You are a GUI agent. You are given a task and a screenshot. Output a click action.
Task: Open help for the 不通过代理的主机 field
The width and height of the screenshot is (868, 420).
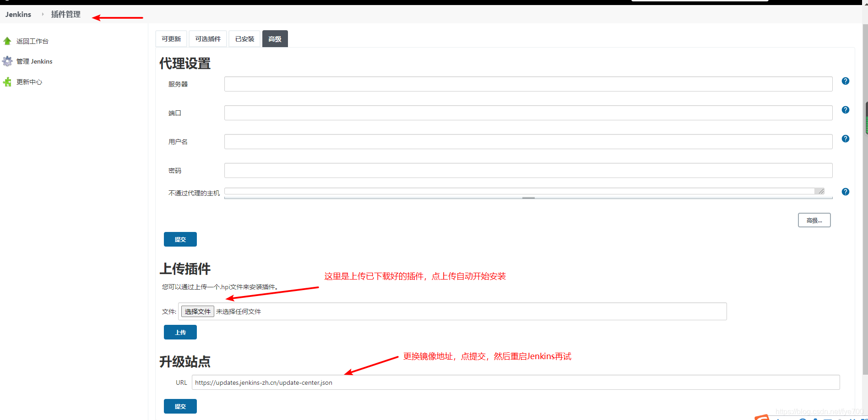[846, 192]
